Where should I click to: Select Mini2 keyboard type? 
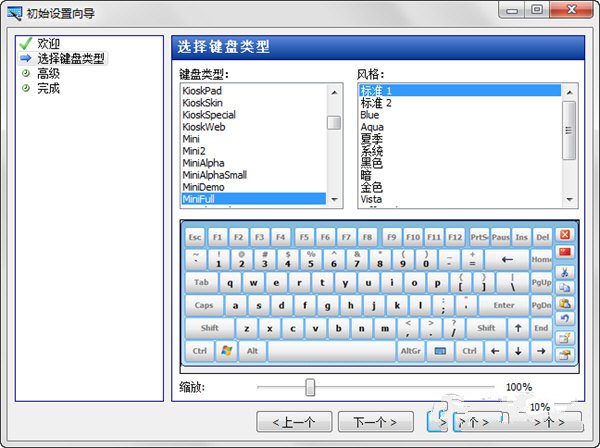pyautogui.click(x=254, y=151)
